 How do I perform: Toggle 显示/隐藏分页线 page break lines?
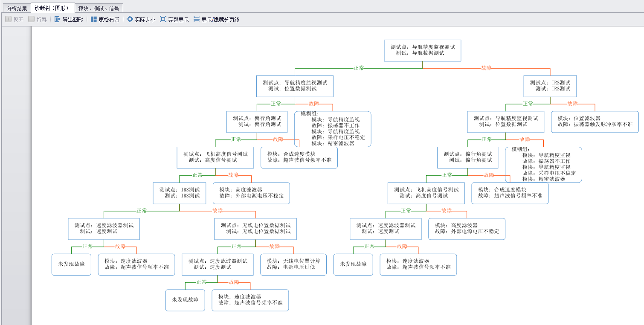click(x=216, y=20)
